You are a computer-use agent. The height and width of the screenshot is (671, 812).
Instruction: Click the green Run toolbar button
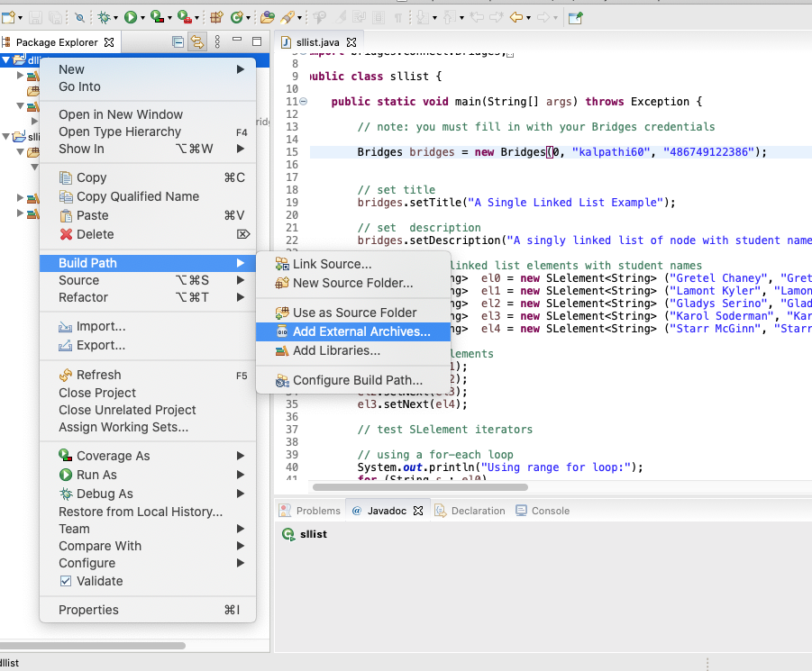coord(131,18)
